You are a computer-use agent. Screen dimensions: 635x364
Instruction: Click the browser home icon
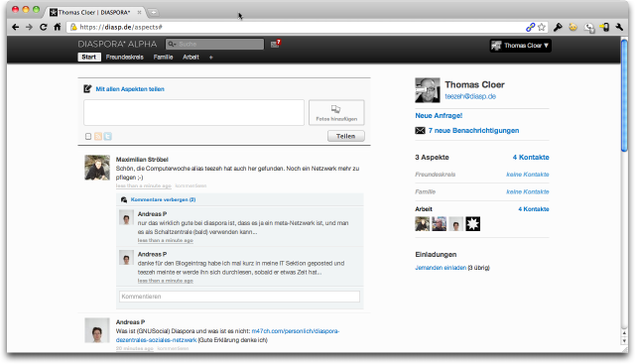(x=58, y=27)
